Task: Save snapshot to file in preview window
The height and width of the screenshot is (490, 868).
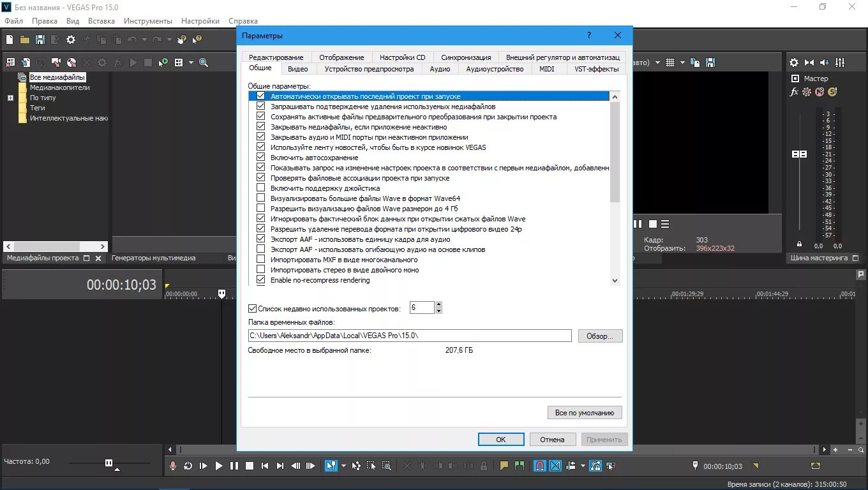Action: point(710,63)
